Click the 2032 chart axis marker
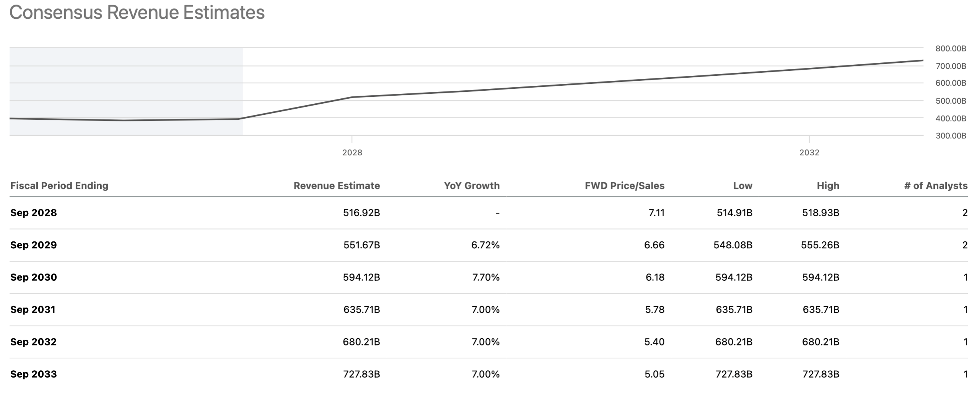The image size is (980, 394). [x=809, y=153]
